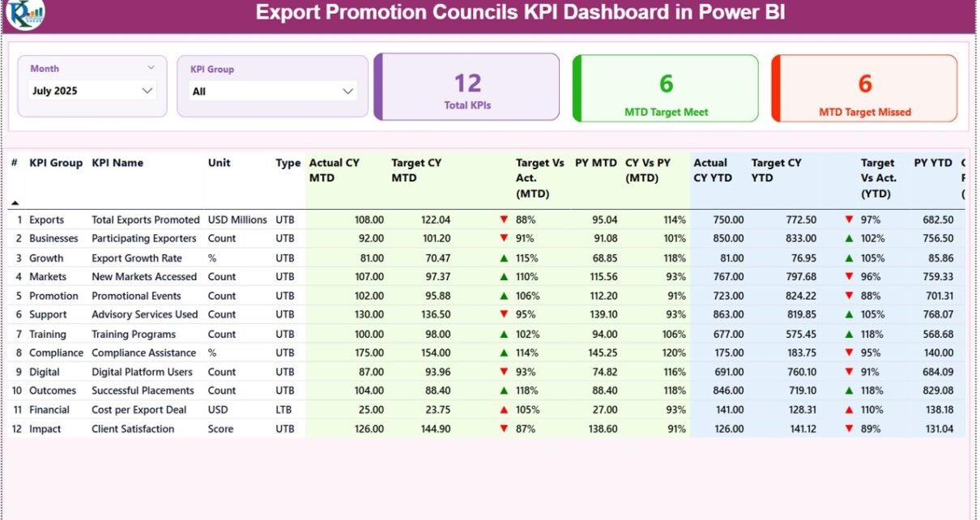980x520 pixels.
Task: Expand the chevron beside the Month slicer title
Action: pyautogui.click(x=151, y=68)
